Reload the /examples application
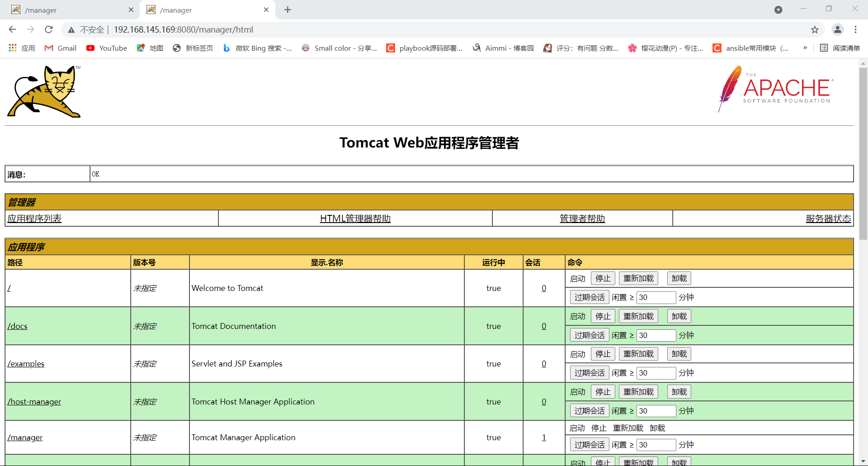The width and height of the screenshot is (868, 466). click(638, 354)
